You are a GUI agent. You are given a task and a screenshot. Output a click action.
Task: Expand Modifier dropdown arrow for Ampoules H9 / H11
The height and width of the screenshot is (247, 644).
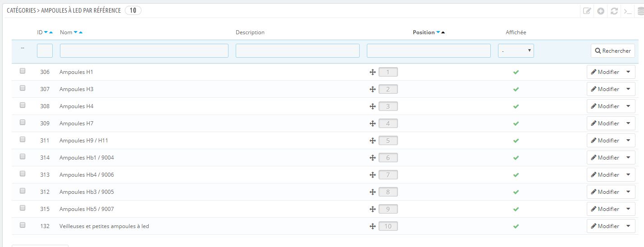(629, 141)
